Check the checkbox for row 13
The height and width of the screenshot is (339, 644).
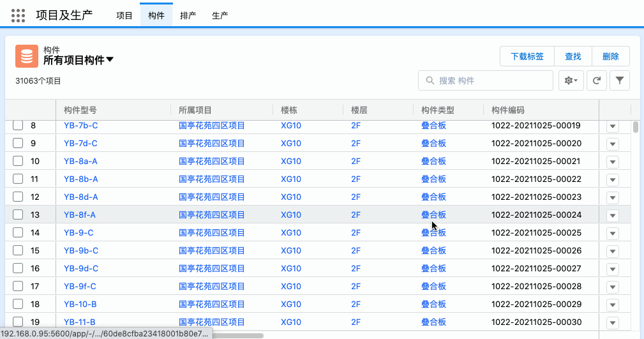click(18, 215)
